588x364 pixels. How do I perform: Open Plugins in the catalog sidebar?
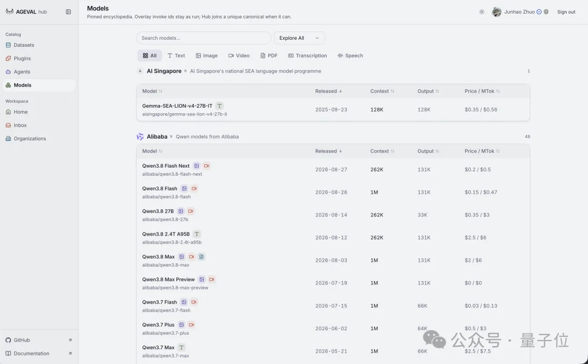pyautogui.click(x=39, y=58)
